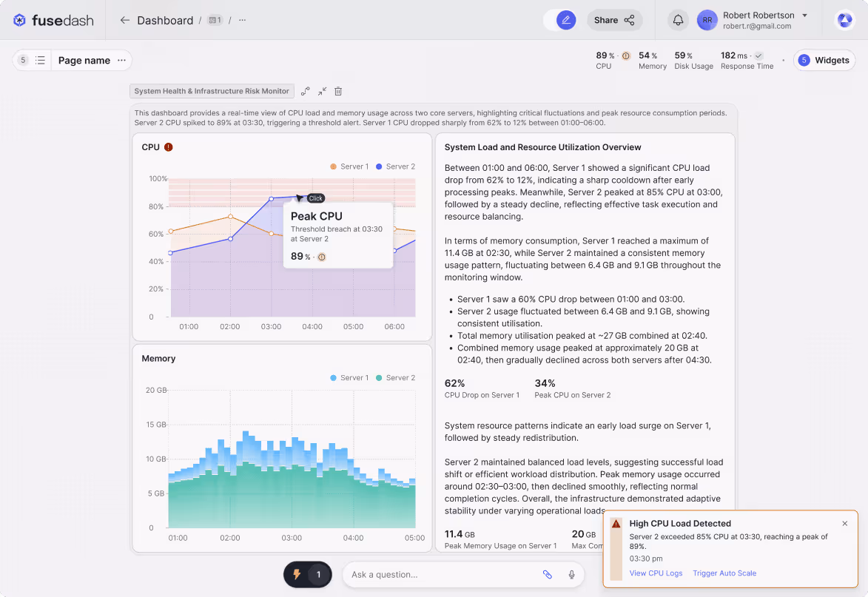Click the CPU warning indicator badge
This screenshot has height=597, width=868.
[x=168, y=147]
